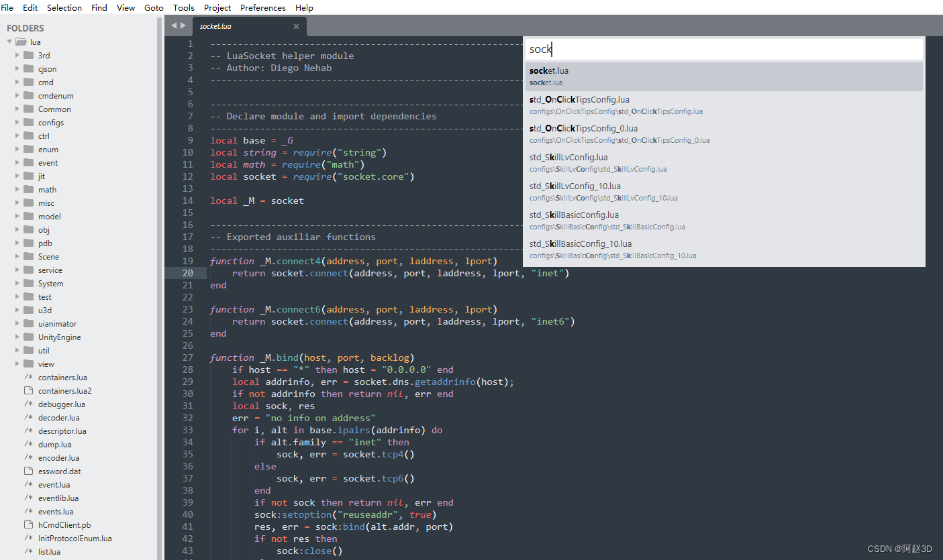The height and width of the screenshot is (560, 943).
Task: Click the service folder icon
Action: coord(28,270)
